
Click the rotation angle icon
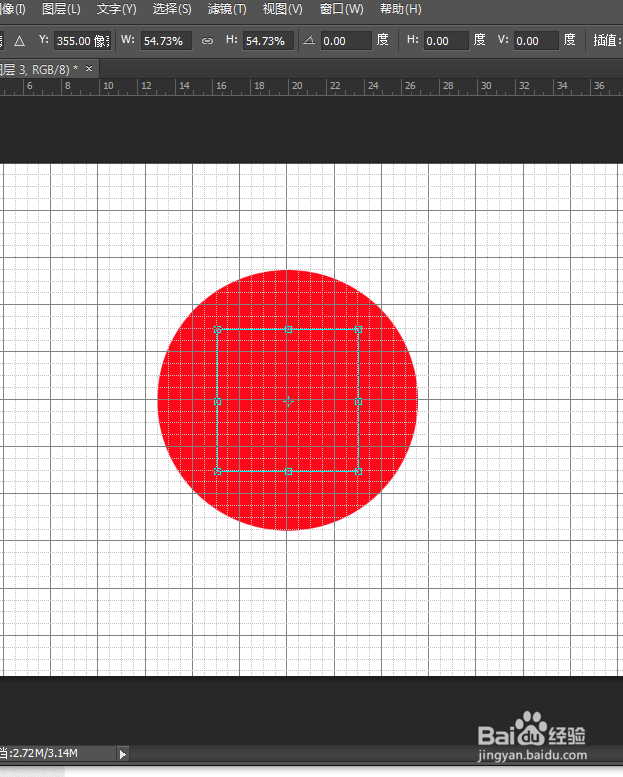coord(309,40)
